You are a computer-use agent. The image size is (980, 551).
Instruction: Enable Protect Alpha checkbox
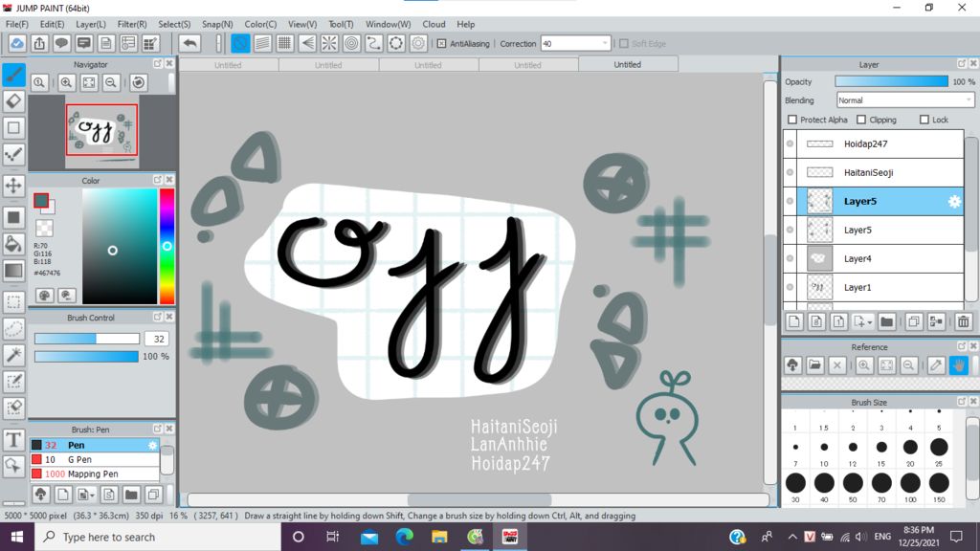[x=792, y=120]
